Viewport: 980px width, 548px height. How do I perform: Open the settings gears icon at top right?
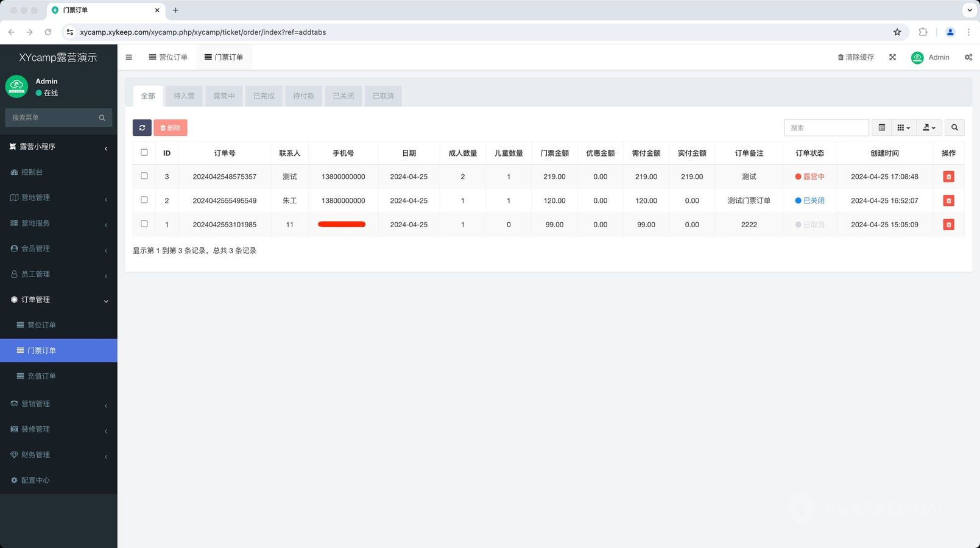point(968,57)
